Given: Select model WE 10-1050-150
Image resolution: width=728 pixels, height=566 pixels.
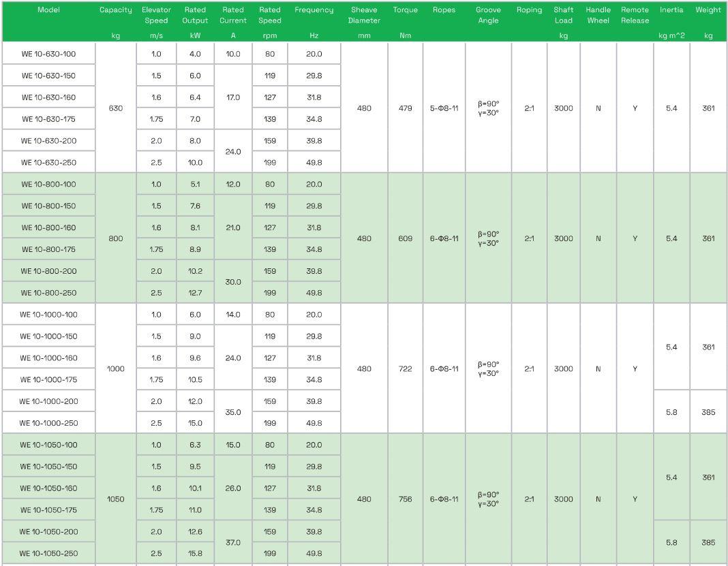Looking at the screenshot, I should 48,467.
